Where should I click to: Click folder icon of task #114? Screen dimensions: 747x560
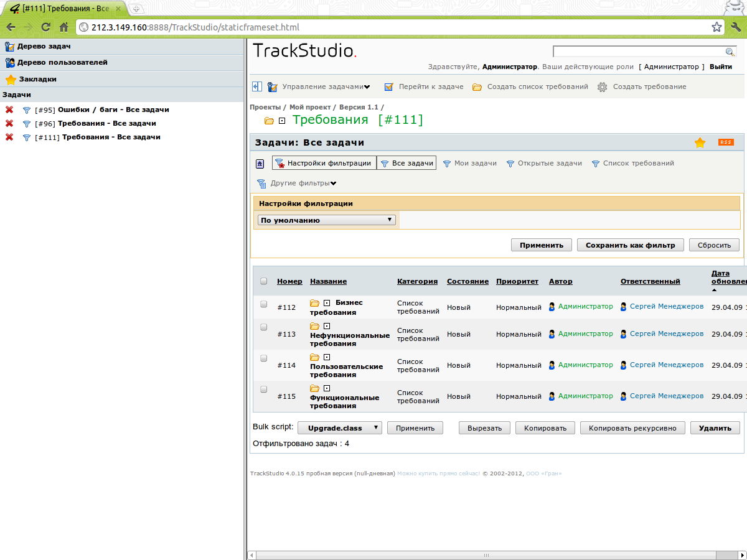[x=315, y=357]
